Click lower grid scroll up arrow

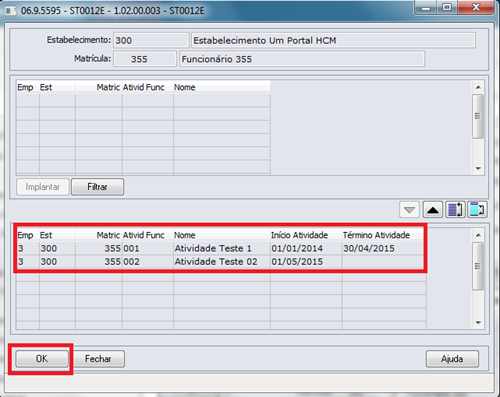coord(478,235)
